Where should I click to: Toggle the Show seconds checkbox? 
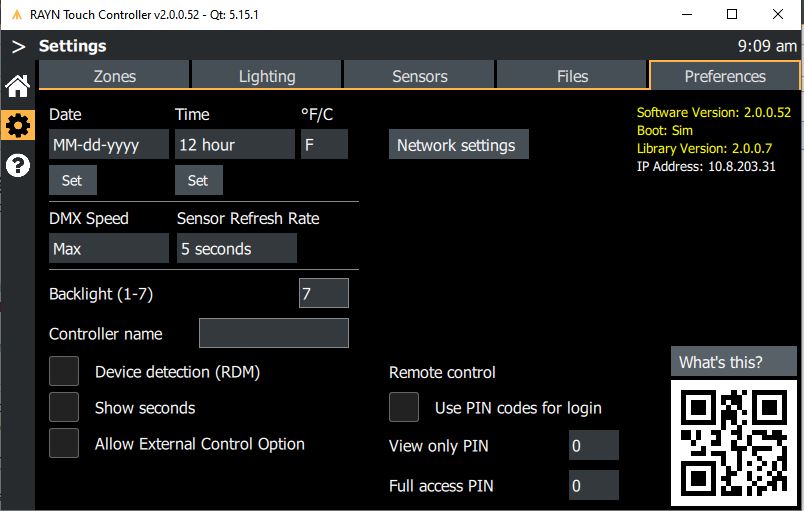coord(64,407)
